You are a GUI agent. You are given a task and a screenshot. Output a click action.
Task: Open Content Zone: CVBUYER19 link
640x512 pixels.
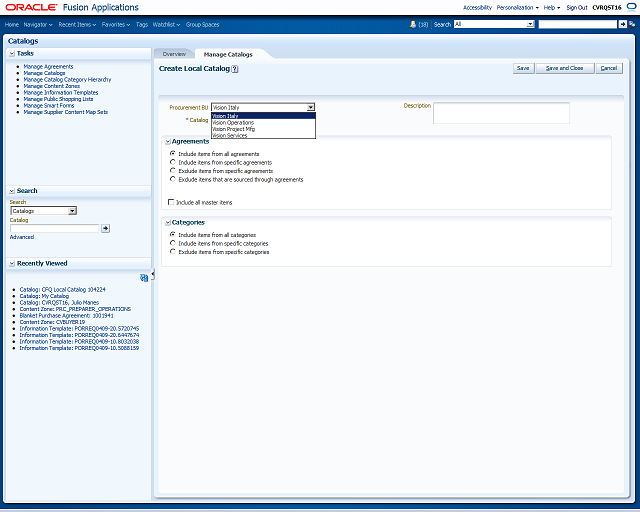[52, 322]
